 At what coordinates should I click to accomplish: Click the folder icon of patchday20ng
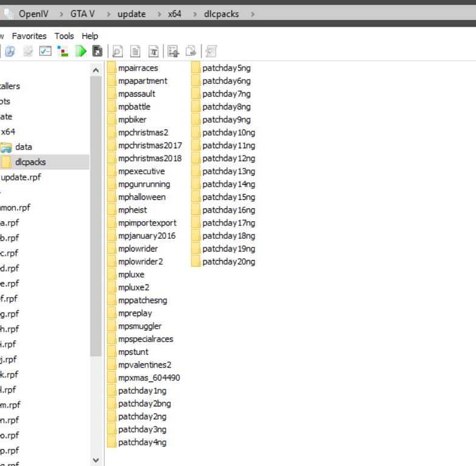coord(195,261)
